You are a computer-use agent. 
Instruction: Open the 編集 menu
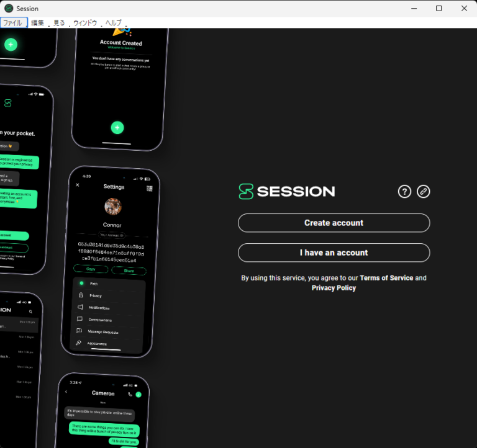pyautogui.click(x=38, y=23)
